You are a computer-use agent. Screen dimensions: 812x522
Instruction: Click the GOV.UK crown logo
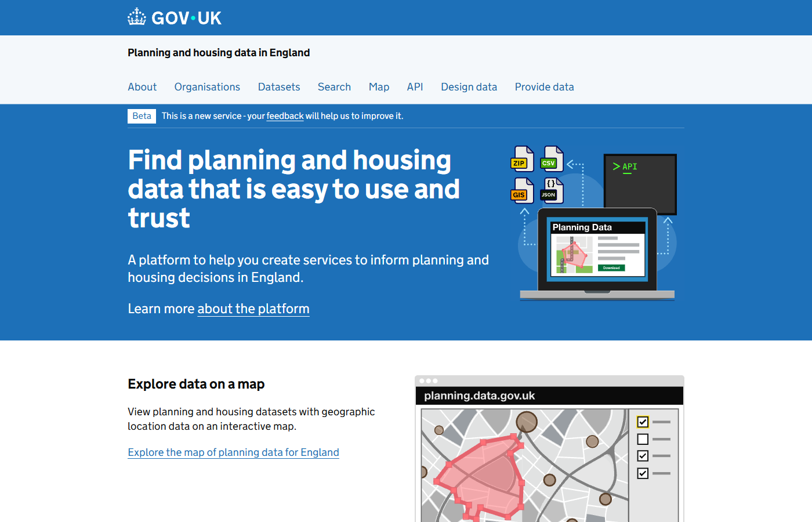pos(137,17)
